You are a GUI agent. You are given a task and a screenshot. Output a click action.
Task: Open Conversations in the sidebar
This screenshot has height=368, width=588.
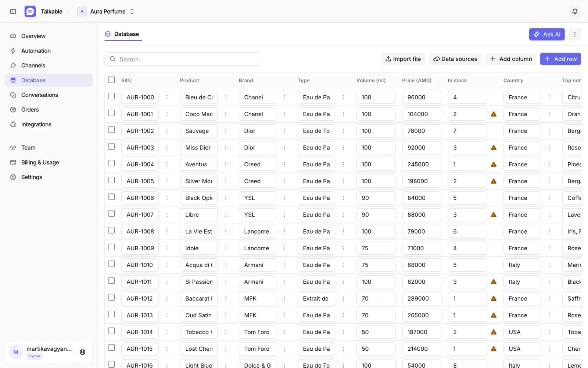point(49,95)
